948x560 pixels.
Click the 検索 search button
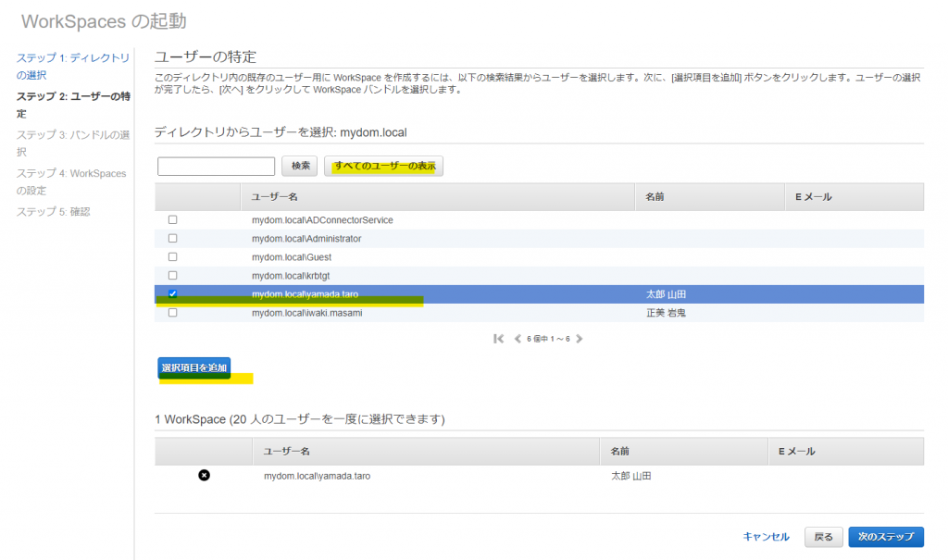(300, 166)
